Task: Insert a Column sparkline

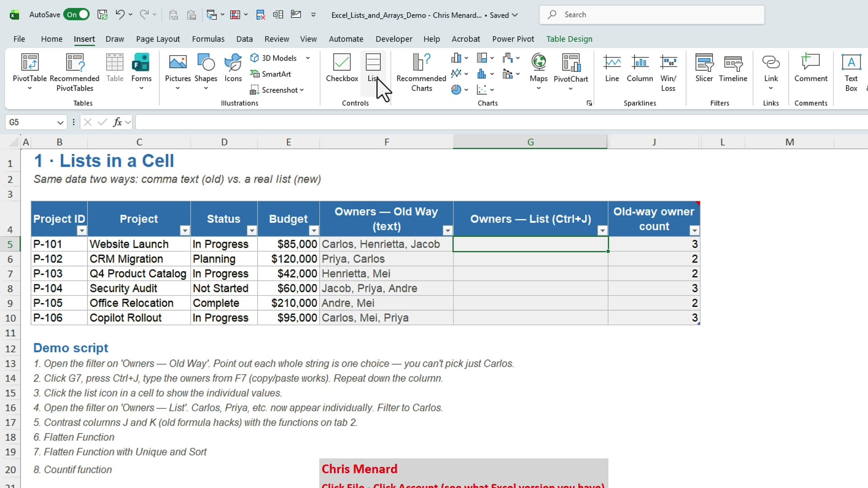Action: tap(640, 68)
